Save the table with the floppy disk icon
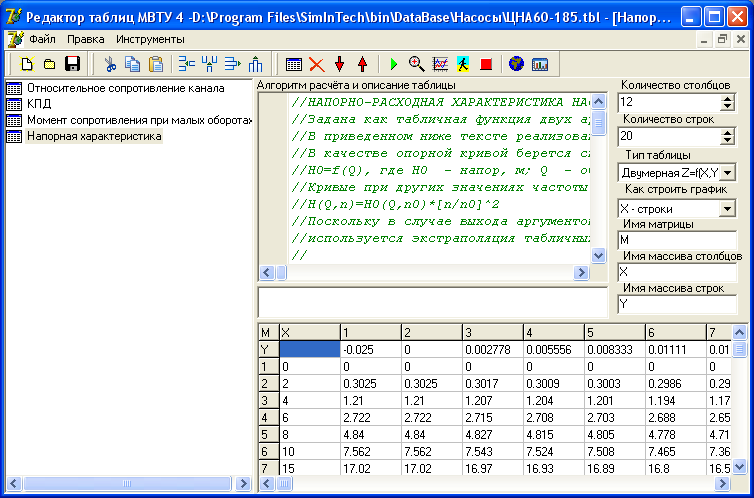 click(x=72, y=64)
